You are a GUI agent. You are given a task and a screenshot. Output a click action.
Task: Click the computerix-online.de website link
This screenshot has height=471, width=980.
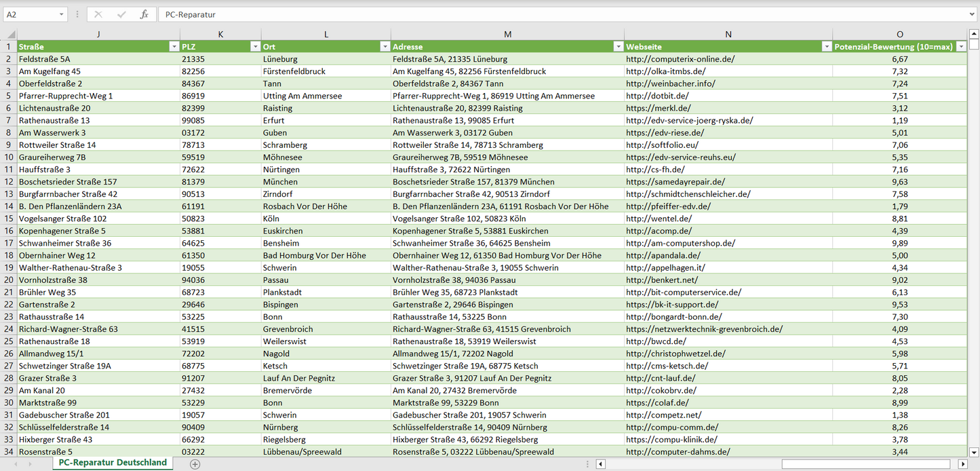pos(680,59)
